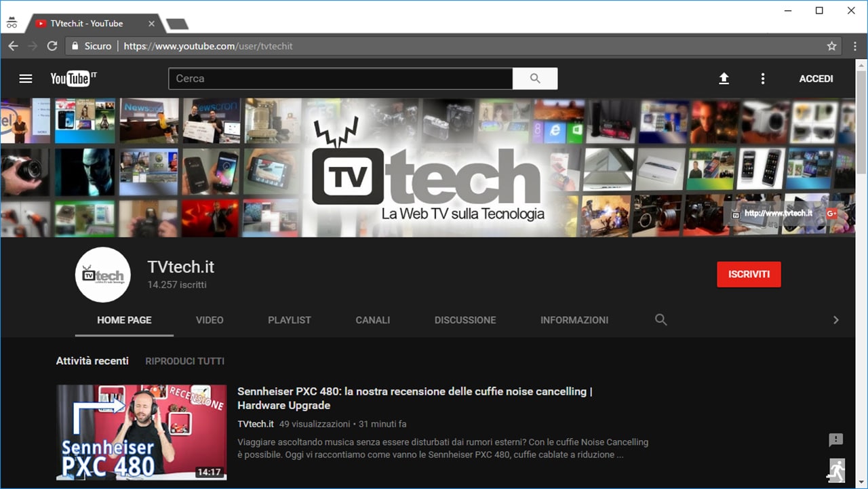Click the browser forward arrow
This screenshot has width=868, height=489.
pos(32,46)
